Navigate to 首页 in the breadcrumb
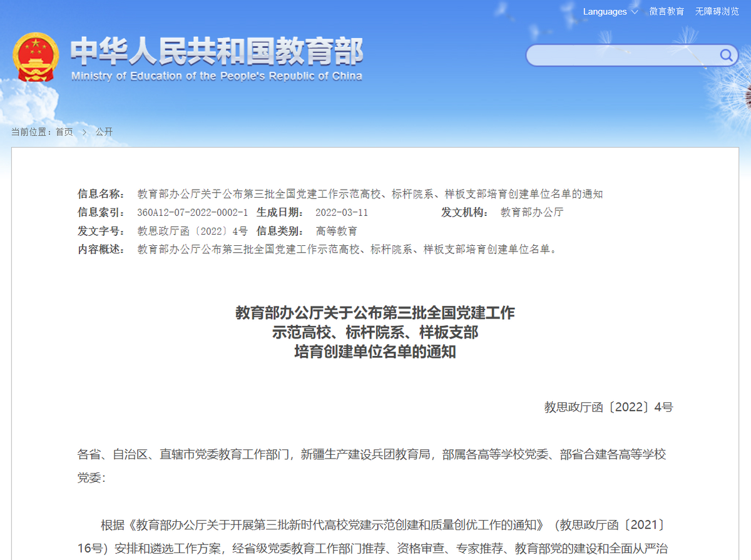 click(65, 132)
